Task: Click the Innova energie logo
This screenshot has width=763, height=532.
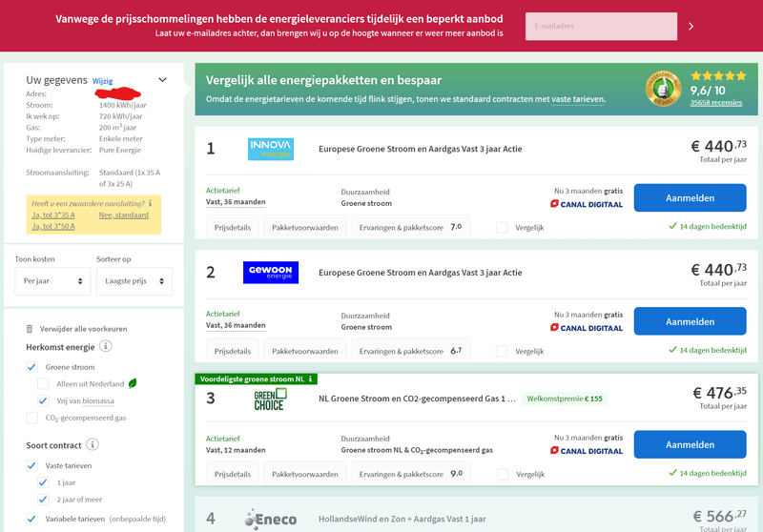Action: (x=271, y=149)
